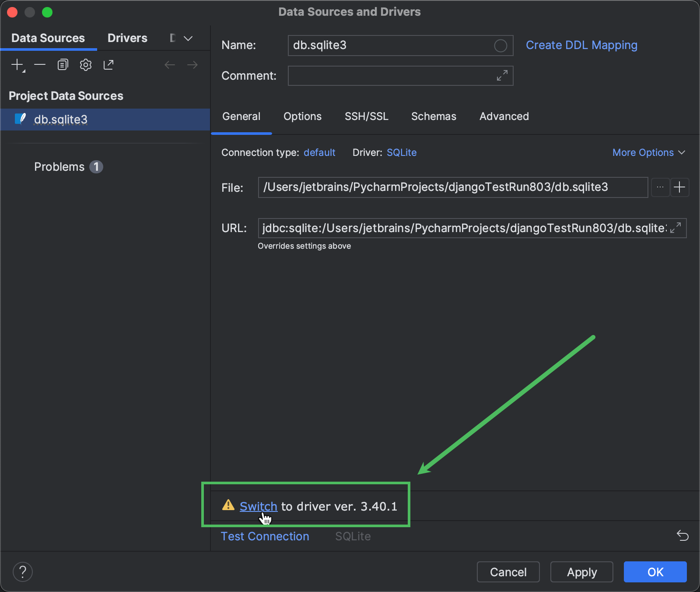
Task: Add a new data source
Action: [17, 64]
